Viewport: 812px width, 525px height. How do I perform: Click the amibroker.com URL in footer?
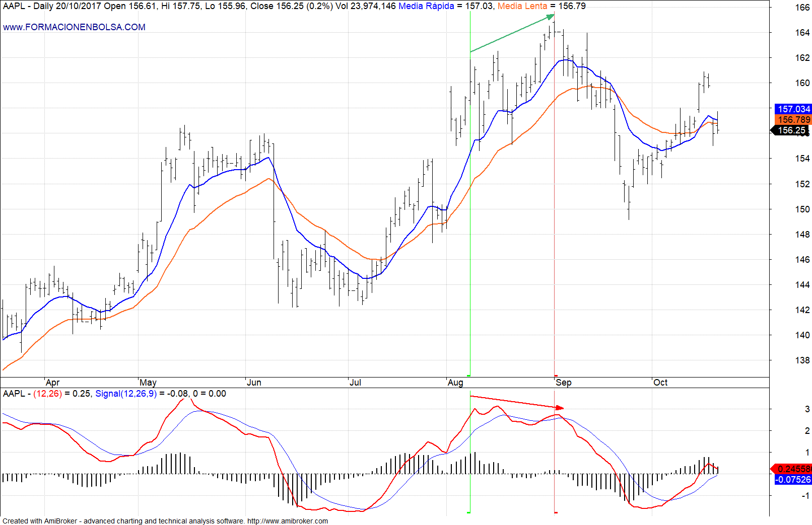[287, 521]
